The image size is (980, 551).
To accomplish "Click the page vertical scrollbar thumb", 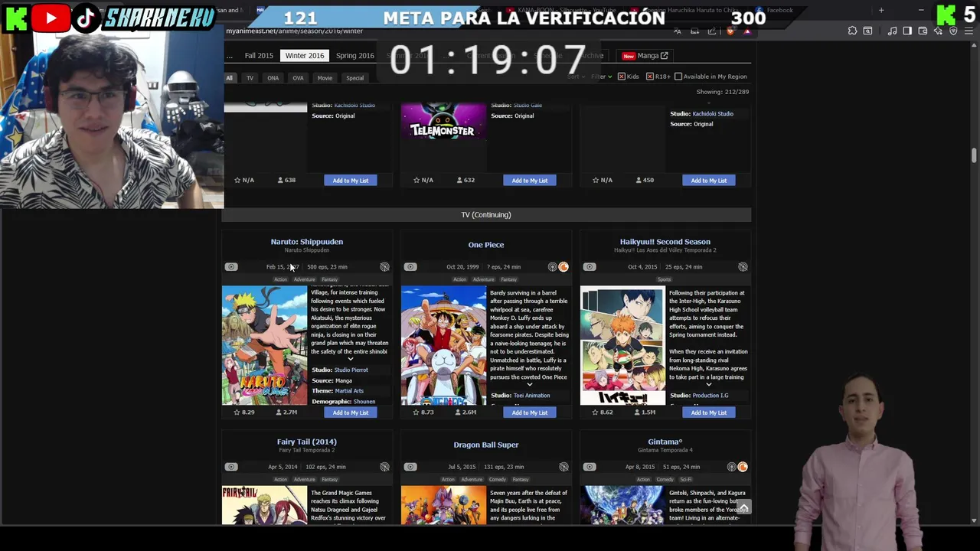I will coord(974,155).
